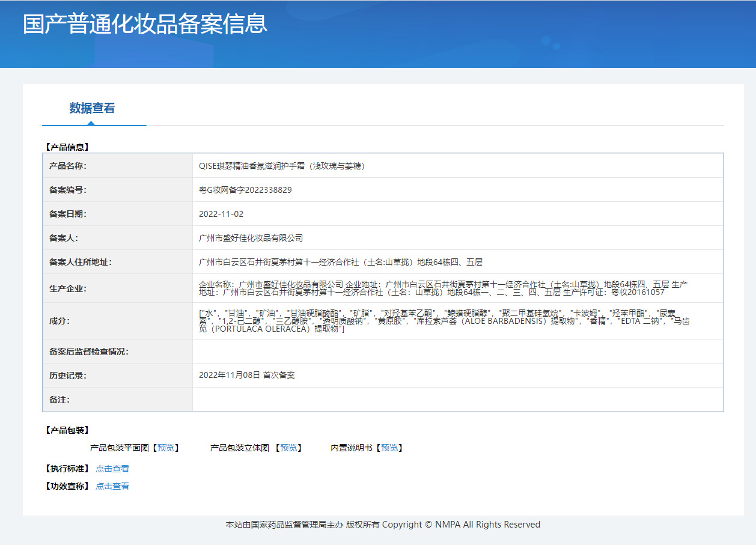Click the empty 备案后监督检查情况 value cell
756x545 pixels.
tap(457, 352)
